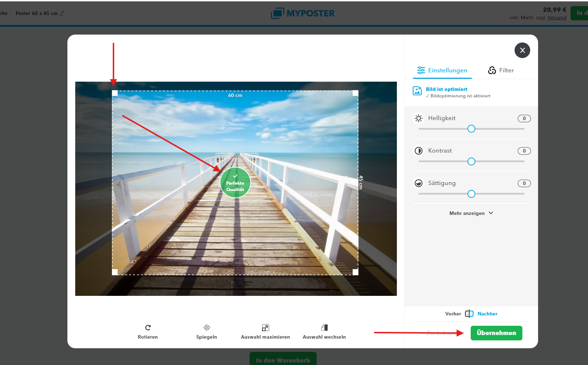This screenshot has height=365, width=588.
Task: Click the Helligkeit value field
Action: tap(524, 118)
